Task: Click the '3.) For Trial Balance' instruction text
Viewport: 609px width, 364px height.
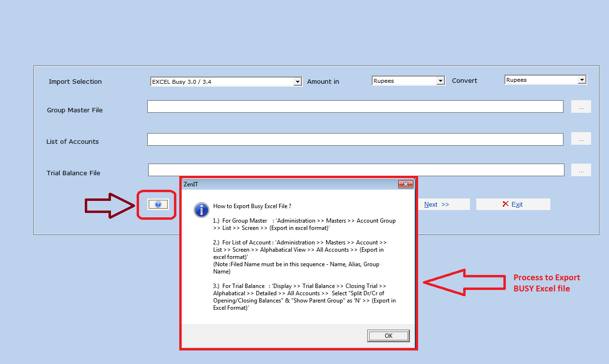Action: pyautogui.click(x=304, y=297)
